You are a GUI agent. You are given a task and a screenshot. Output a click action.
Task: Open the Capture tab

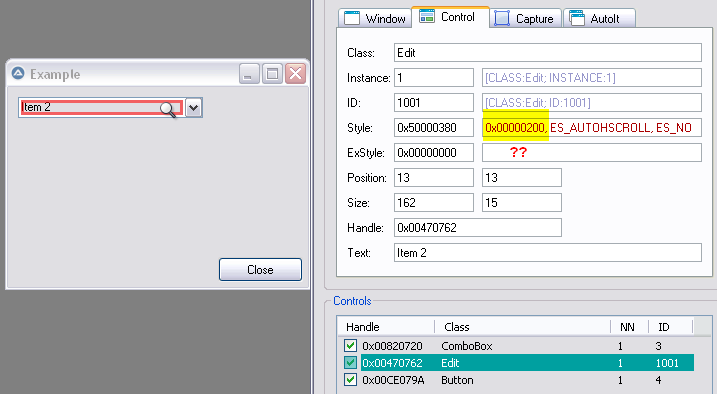point(525,18)
